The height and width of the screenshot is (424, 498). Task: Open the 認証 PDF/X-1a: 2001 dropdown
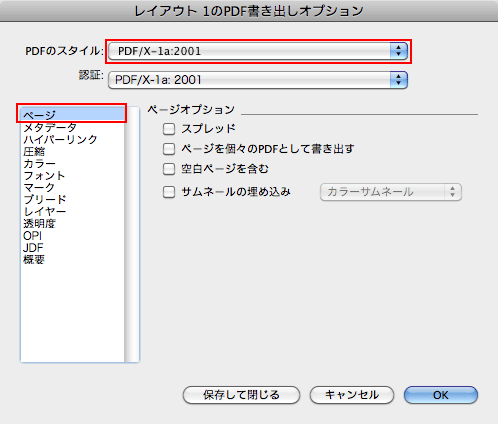258,80
